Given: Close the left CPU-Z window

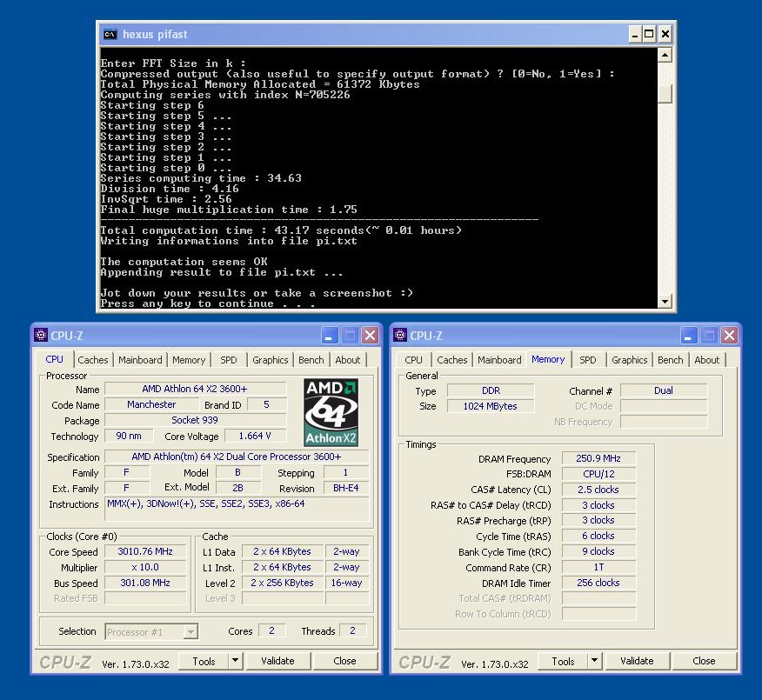Looking at the screenshot, I should [x=371, y=335].
